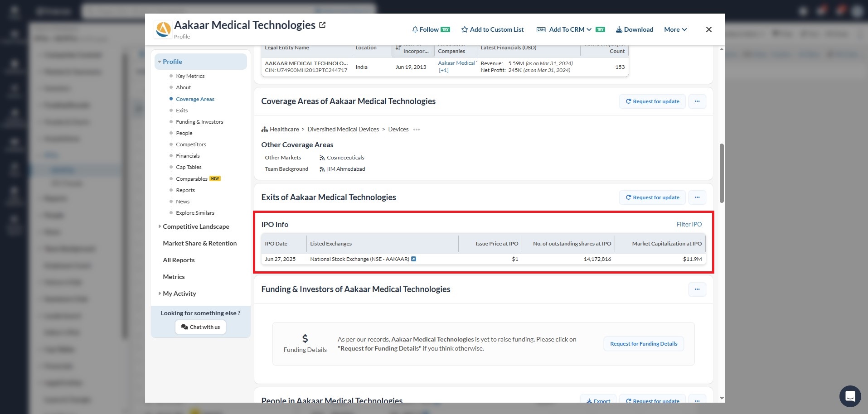Expand My Activity section

tap(160, 294)
